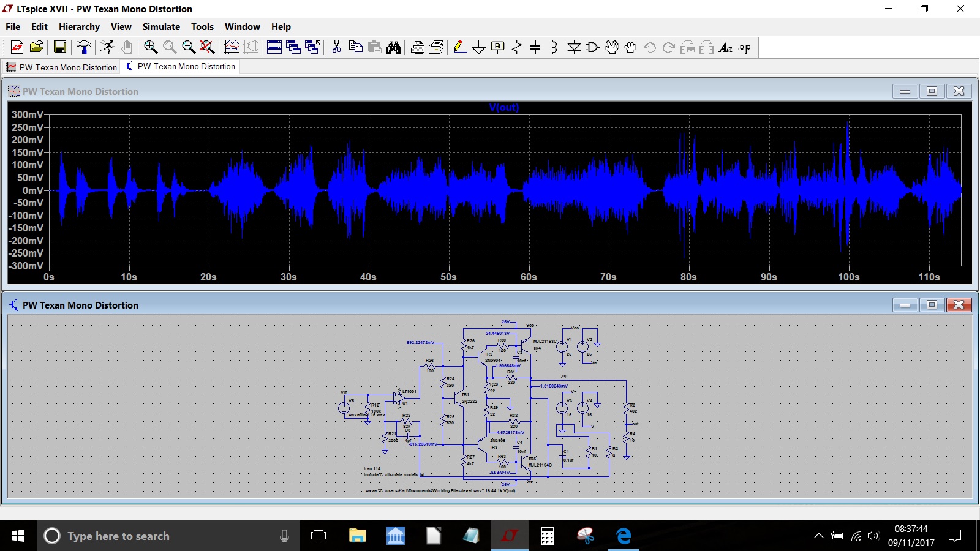Image resolution: width=980 pixels, height=551 pixels.
Task: Zoom out with the minus magnifier
Action: point(189,47)
